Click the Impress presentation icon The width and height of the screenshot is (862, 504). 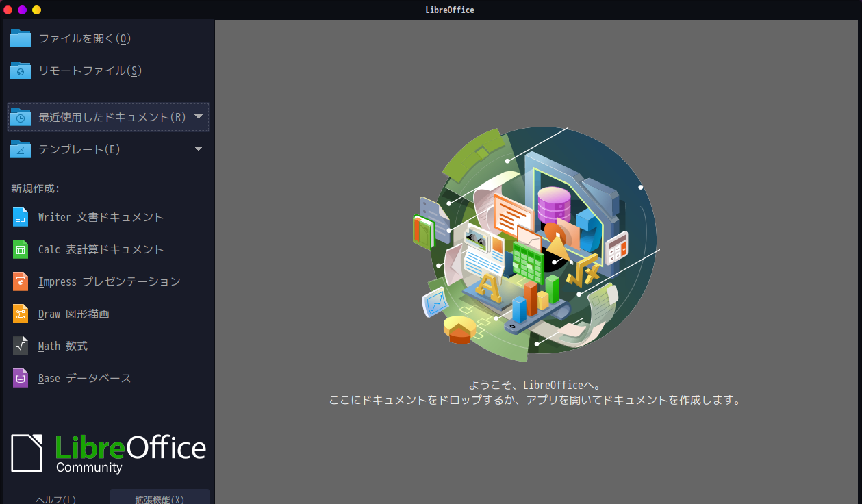tap(21, 281)
